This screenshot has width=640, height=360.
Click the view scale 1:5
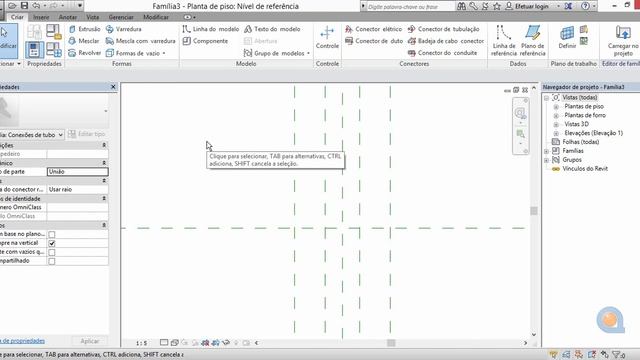[x=141, y=343]
